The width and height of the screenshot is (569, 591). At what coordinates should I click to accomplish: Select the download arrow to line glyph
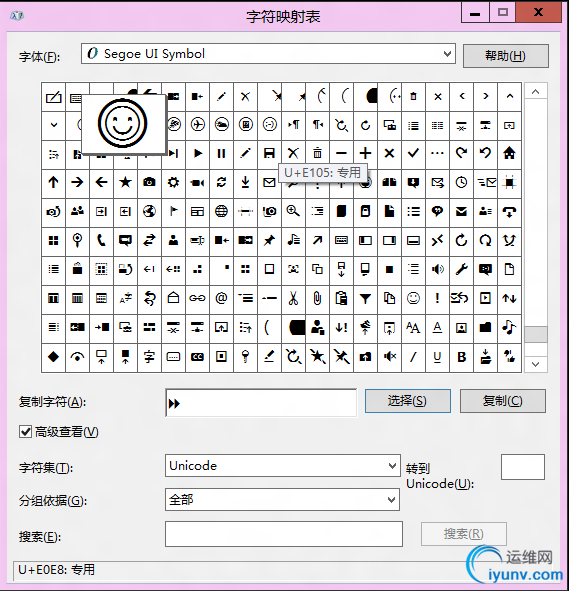[245, 182]
